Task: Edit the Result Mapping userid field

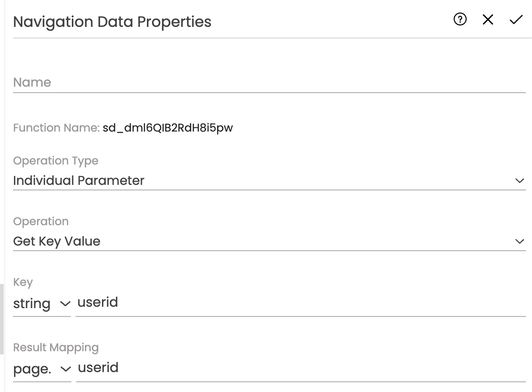Action: [x=301, y=368]
